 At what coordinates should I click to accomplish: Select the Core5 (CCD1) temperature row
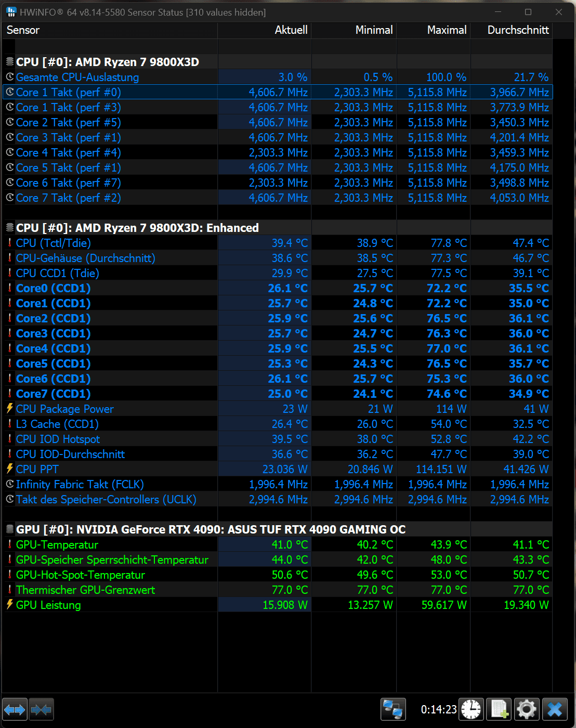pyautogui.click(x=278, y=363)
